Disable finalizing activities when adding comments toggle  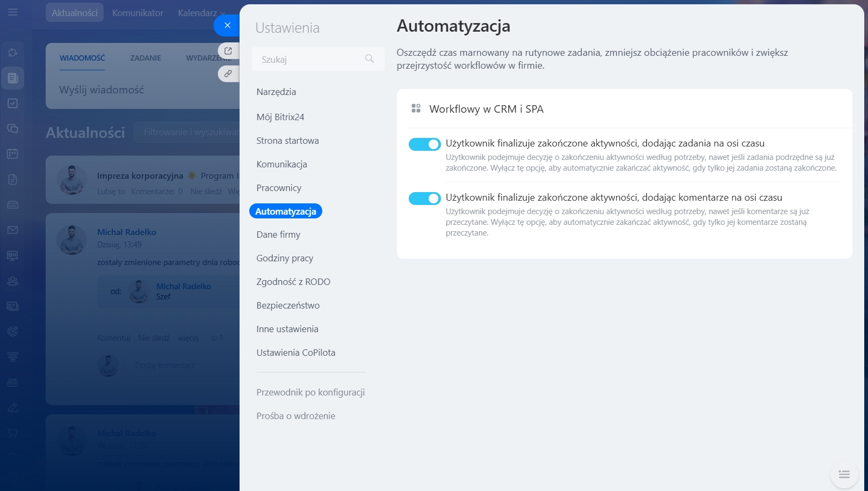point(424,199)
